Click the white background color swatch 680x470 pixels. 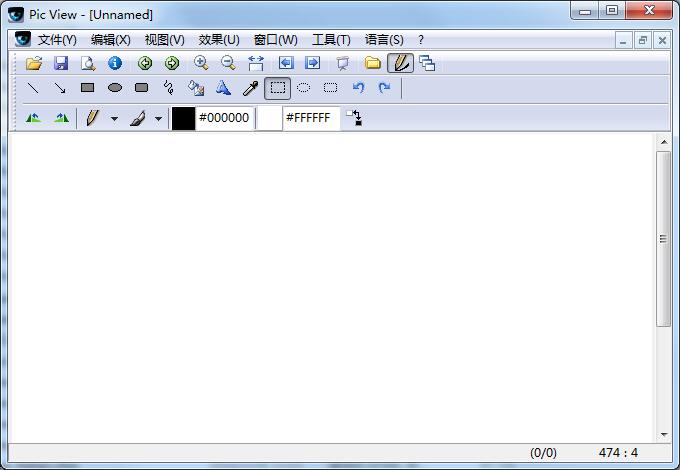point(269,118)
